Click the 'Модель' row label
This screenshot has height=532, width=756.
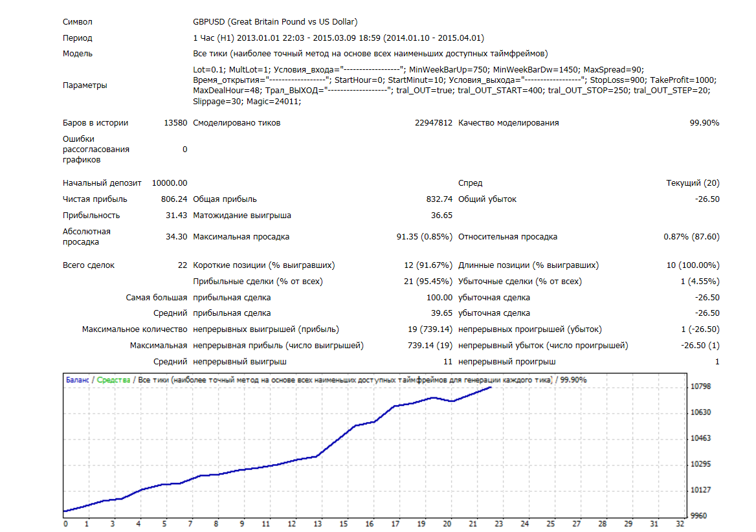77,54
